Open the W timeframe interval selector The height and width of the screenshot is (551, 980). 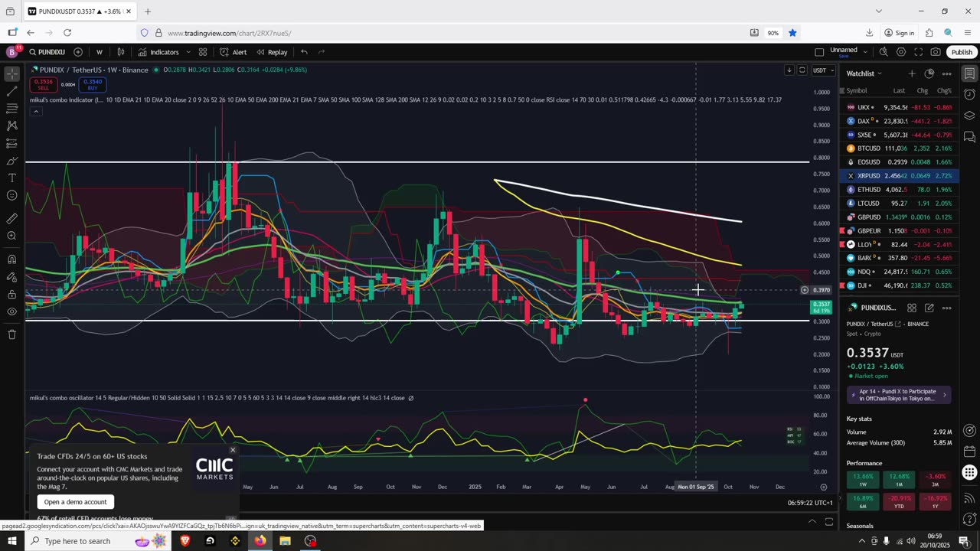[100, 52]
